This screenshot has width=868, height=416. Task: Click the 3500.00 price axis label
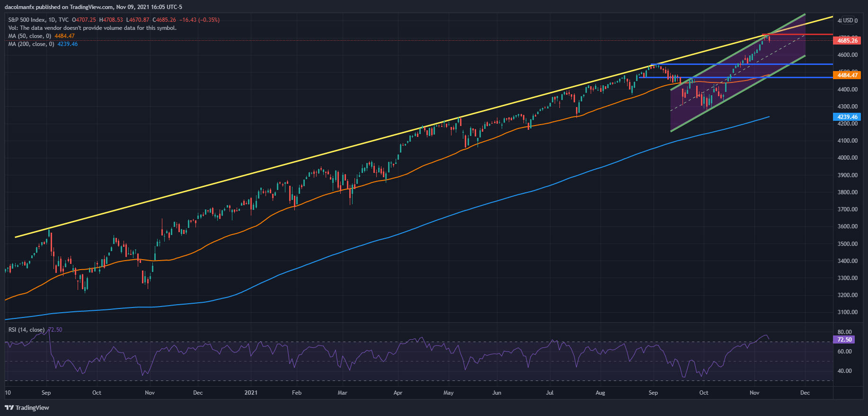(848, 244)
